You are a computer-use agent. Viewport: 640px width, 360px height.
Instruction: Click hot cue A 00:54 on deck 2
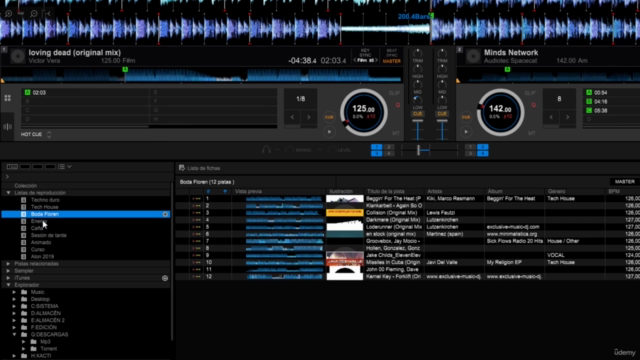coord(589,93)
